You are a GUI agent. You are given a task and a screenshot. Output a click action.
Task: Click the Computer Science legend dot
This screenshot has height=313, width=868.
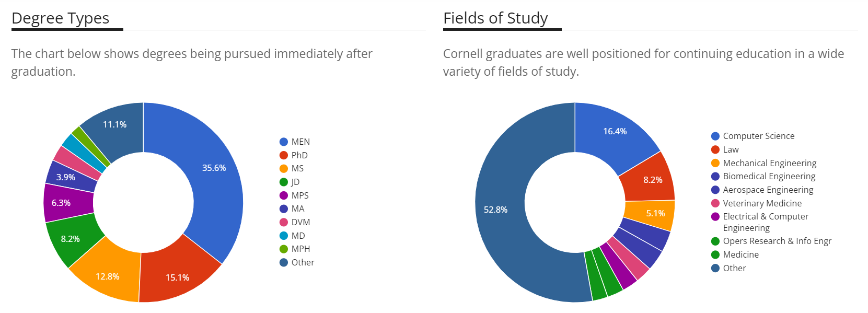coord(715,136)
